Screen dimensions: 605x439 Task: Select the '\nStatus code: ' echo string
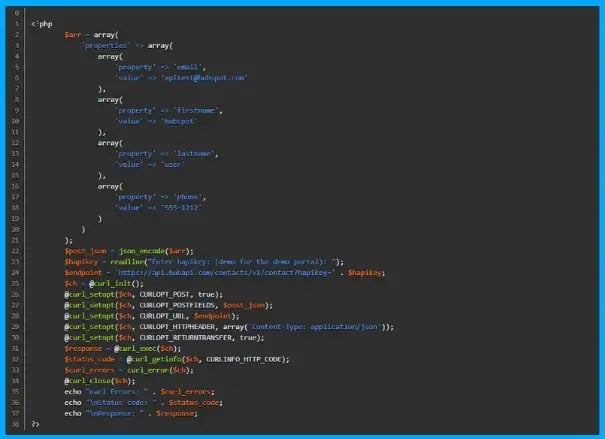point(122,402)
